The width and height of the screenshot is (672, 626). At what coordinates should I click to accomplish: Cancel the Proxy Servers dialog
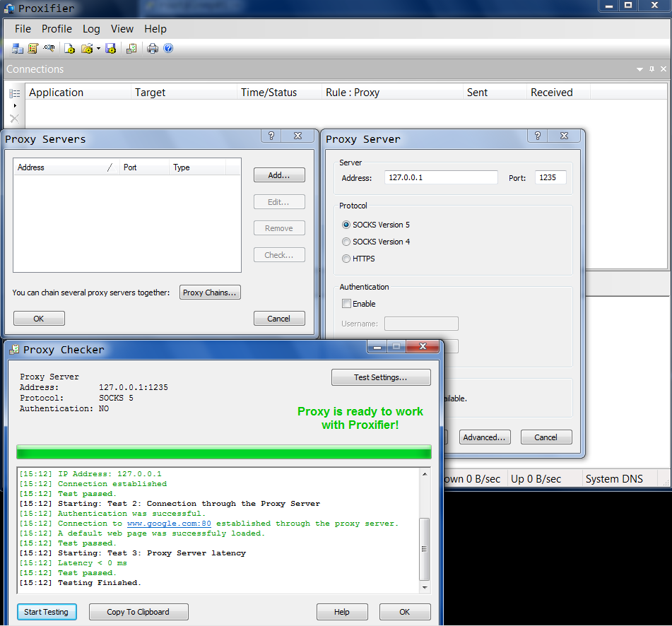click(x=279, y=319)
